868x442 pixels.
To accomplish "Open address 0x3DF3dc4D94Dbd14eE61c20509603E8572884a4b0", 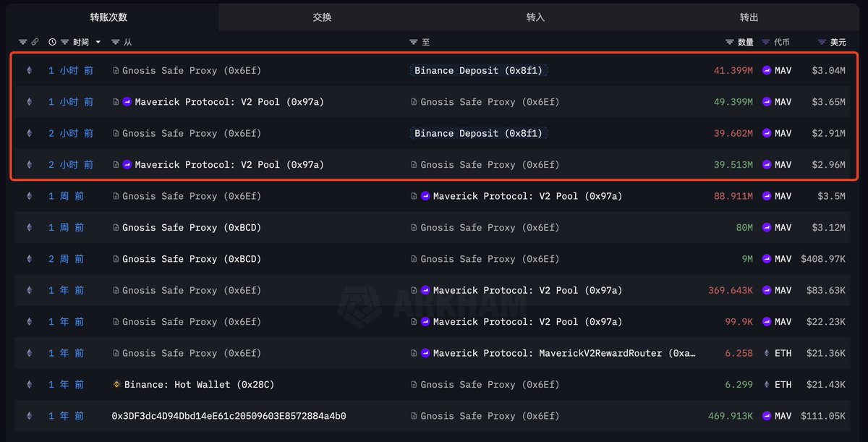I will 229,416.
